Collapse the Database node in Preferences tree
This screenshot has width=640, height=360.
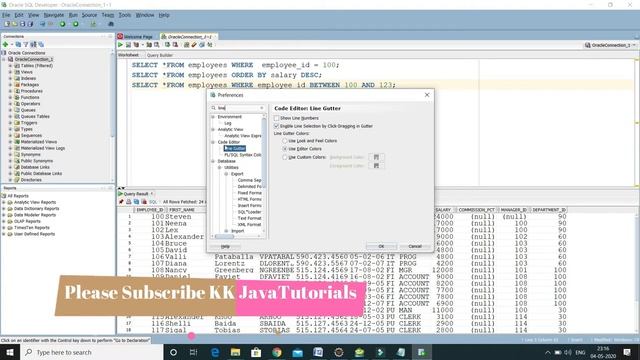(213, 161)
